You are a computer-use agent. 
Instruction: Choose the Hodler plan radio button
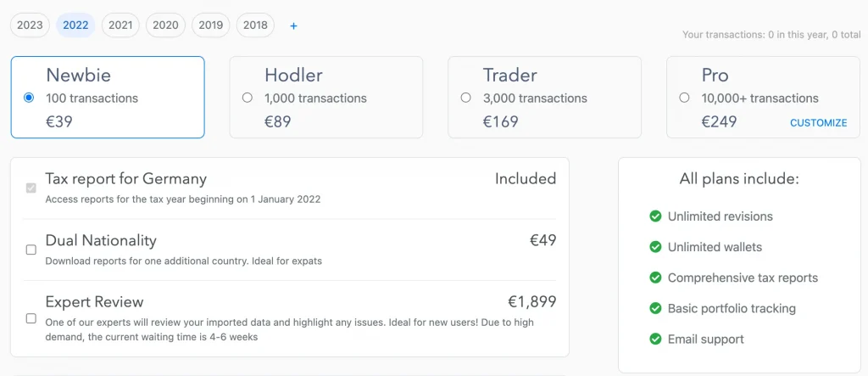(248, 98)
